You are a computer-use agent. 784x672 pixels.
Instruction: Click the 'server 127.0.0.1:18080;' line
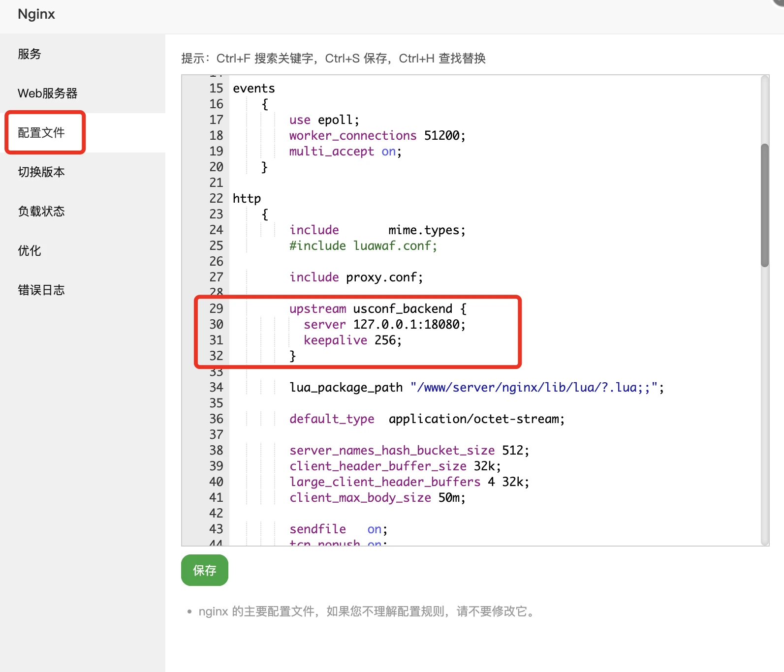pyautogui.click(x=385, y=325)
